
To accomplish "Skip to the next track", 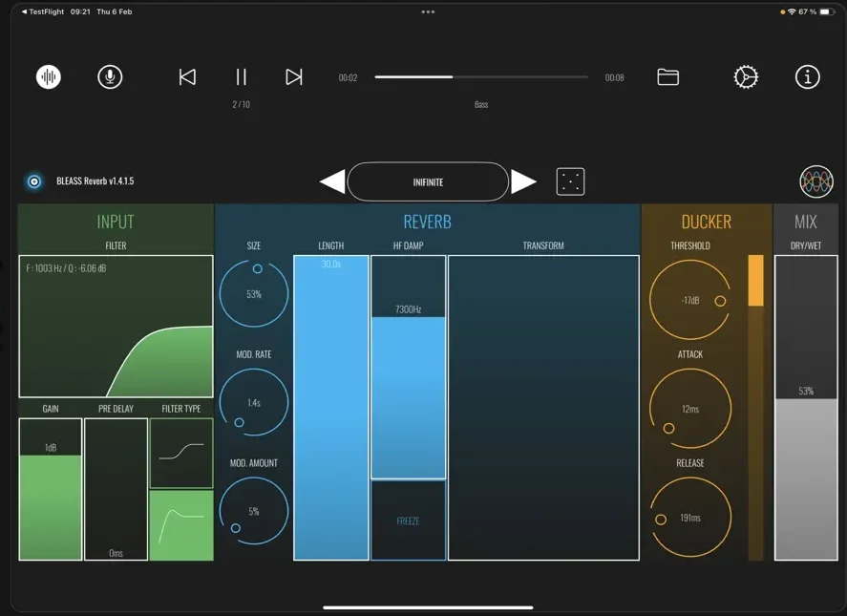I will tap(294, 76).
